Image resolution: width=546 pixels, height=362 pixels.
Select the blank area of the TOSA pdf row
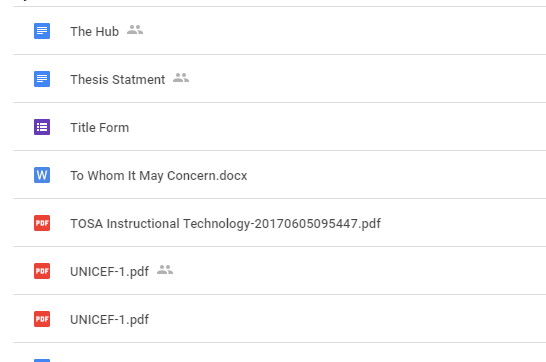click(463, 223)
